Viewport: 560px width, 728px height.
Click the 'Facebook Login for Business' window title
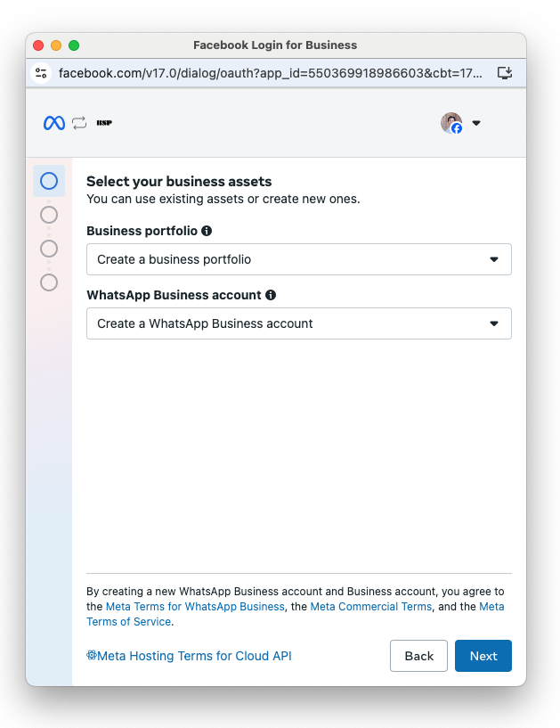(x=275, y=45)
